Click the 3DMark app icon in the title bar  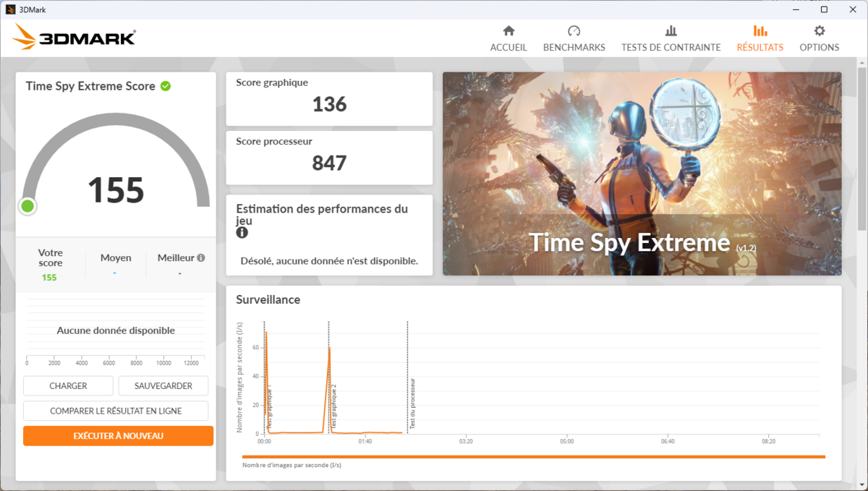(x=11, y=9)
